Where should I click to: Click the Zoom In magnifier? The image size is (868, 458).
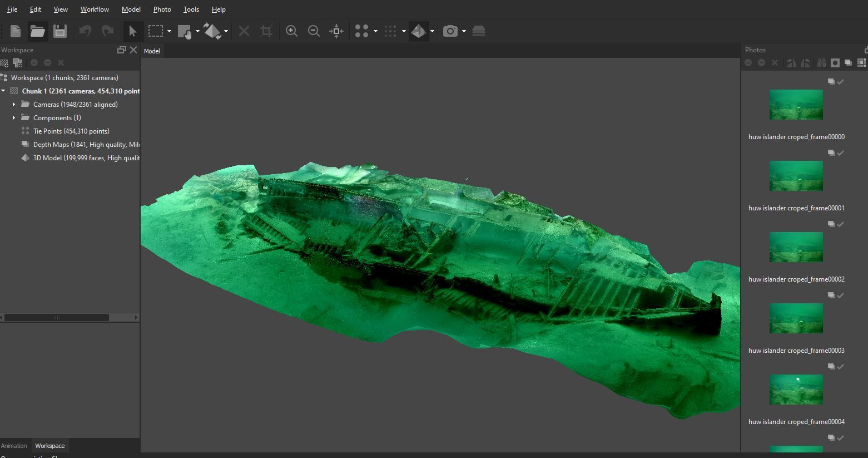(291, 31)
